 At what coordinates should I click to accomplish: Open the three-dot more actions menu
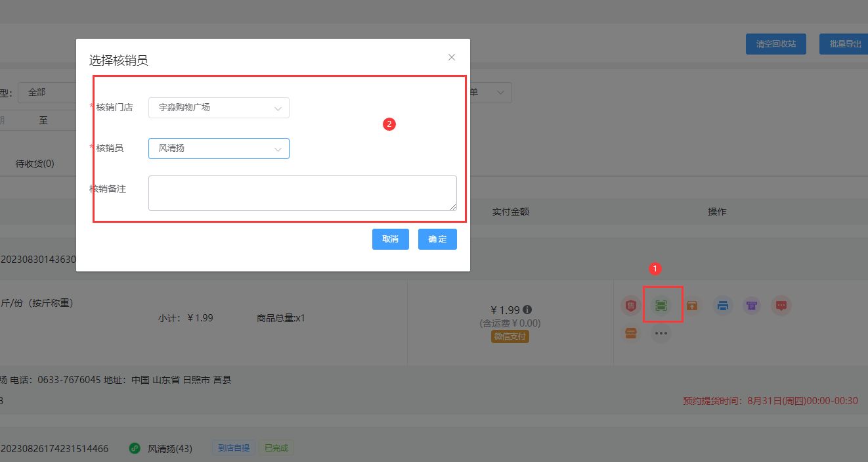661,333
